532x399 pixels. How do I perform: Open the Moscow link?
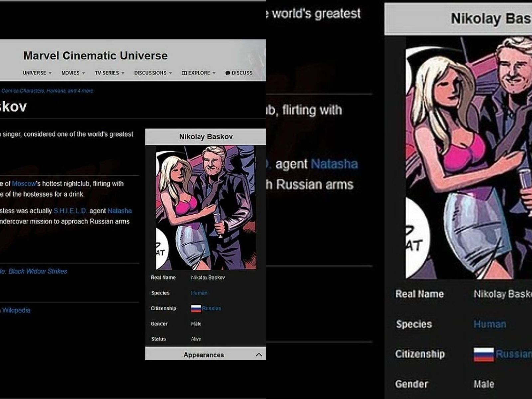click(24, 184)
